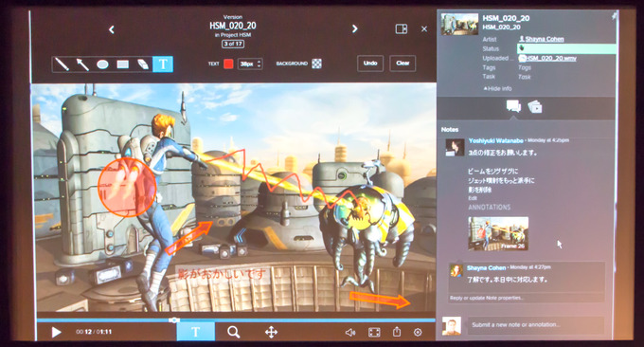Select the Text tool in top toolbar

[x=163, y=64]
